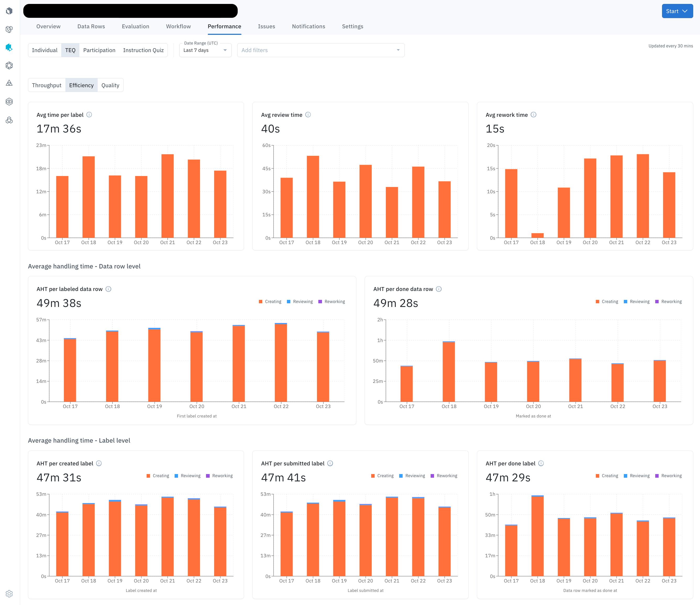Open the Avg rework time info tooltip

tap(534, 114)
